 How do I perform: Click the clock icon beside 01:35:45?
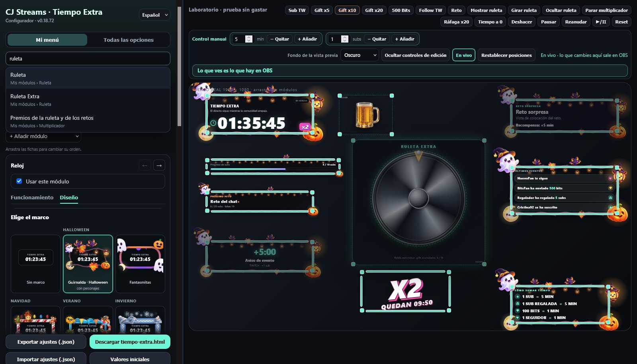(x=213, y=123)
